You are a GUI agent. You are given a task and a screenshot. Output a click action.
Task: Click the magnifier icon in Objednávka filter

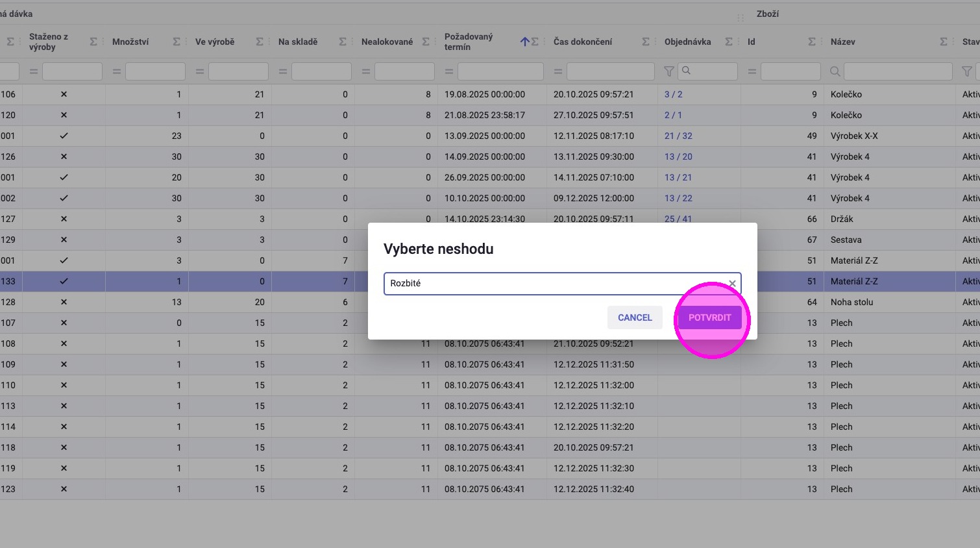pyautogui.click(x=686, y=71)
